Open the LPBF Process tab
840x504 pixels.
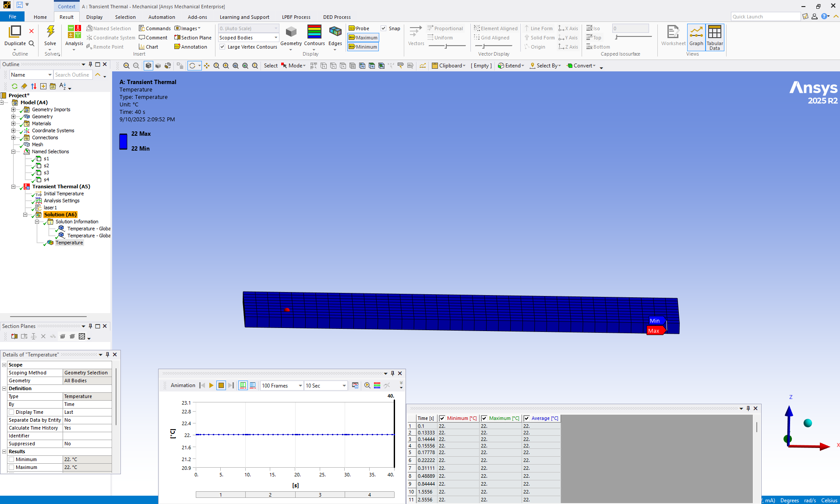pos(296,17)
